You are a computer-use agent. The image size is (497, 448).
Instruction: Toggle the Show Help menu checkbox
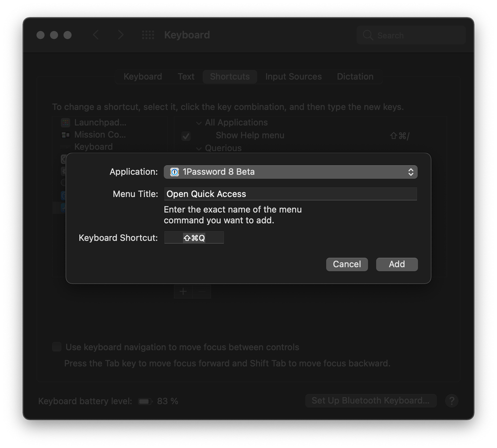tap(186, 136)
